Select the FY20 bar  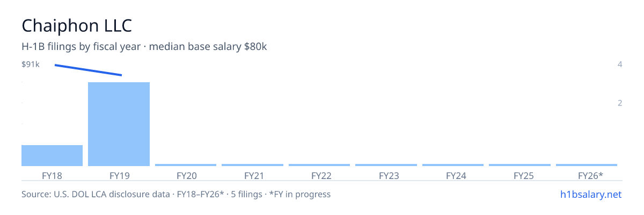pyautogui.click(x=186, y=165)
